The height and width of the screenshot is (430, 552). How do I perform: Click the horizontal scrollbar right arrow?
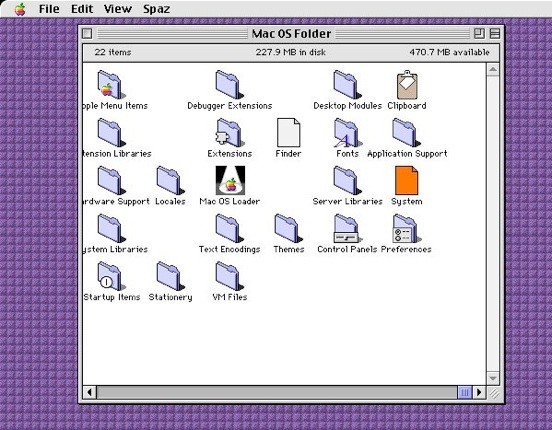coord(479,392)
